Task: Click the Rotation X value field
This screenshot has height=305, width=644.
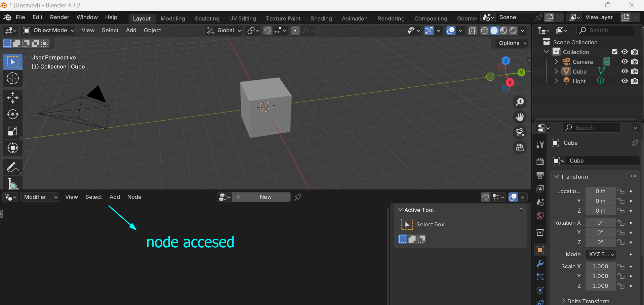Action: [600, 223]
